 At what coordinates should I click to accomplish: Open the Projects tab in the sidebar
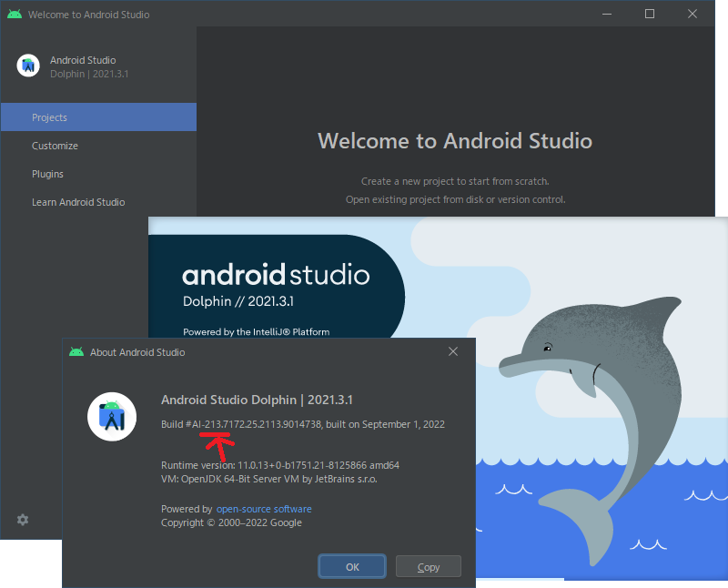tap(50, 117)
